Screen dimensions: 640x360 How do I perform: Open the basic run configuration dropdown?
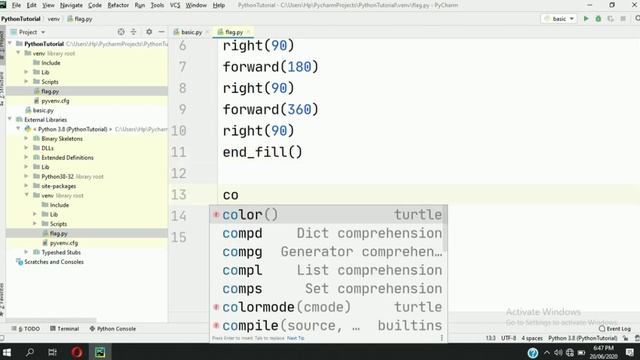click(559, 19)
